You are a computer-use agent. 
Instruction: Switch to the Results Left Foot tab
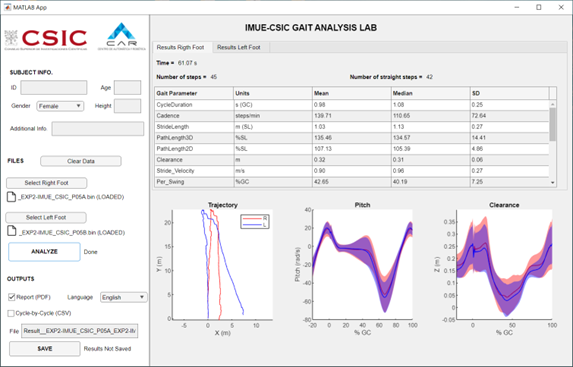239,47
